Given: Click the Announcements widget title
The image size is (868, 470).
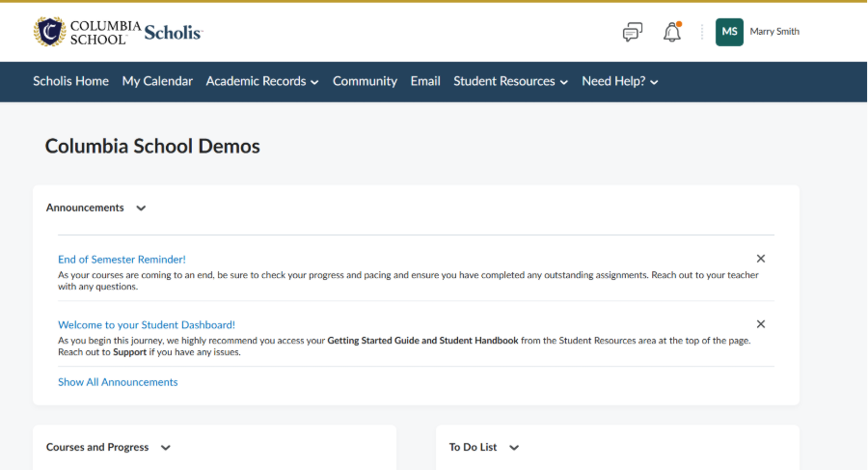Looking at the screenshot, I should tap(85, 207).
